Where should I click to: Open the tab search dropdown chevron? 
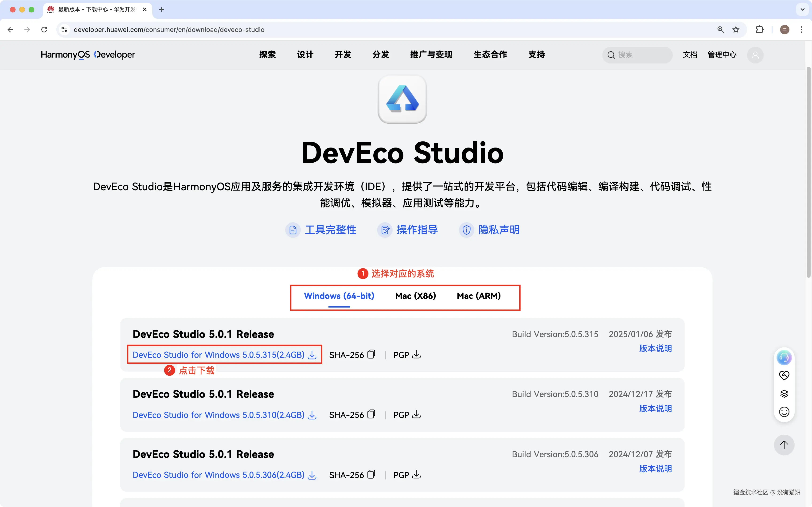(803, 9)
